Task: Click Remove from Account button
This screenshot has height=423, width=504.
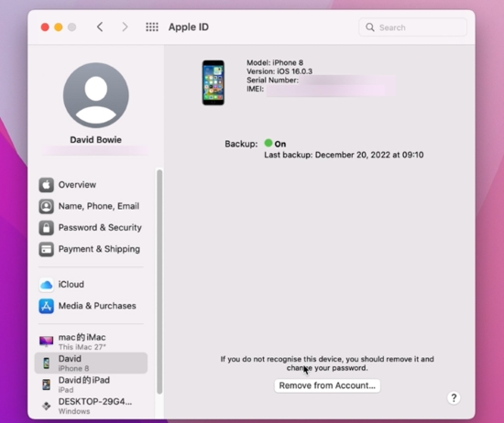Action: coord(327,385)
